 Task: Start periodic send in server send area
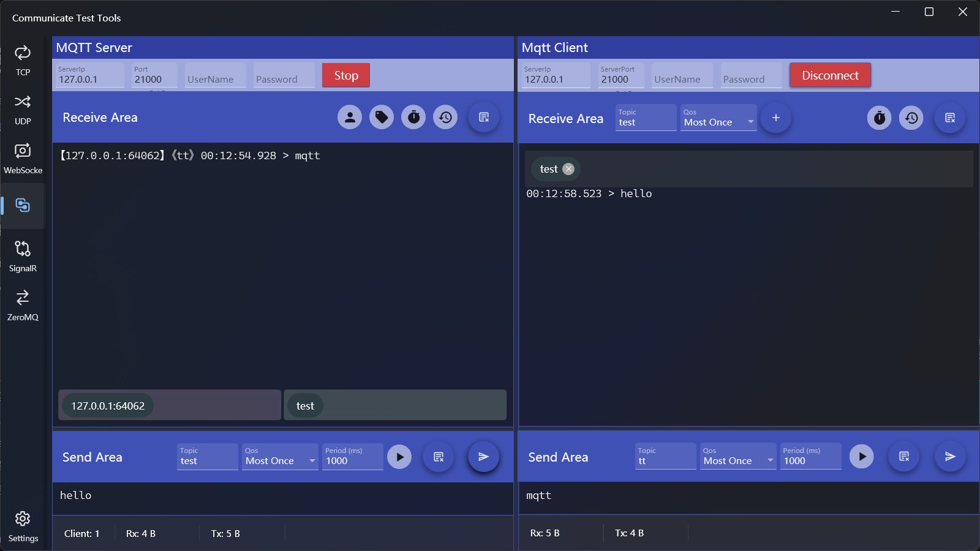click(399, 457)
